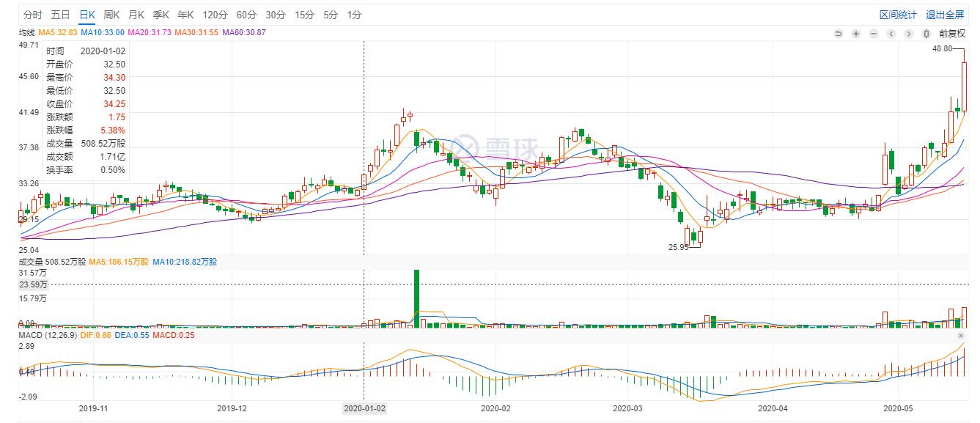Toggle the MA20 moving average label
980x423 pixels.
tap(150, 32)
